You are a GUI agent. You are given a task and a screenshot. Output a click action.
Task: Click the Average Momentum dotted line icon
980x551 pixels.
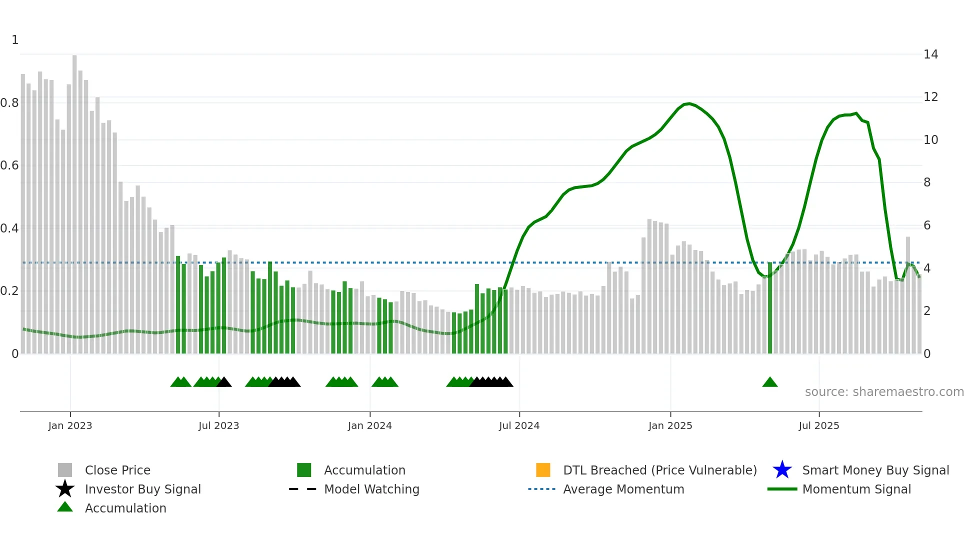pyautogui.click(x=541, y=489)
